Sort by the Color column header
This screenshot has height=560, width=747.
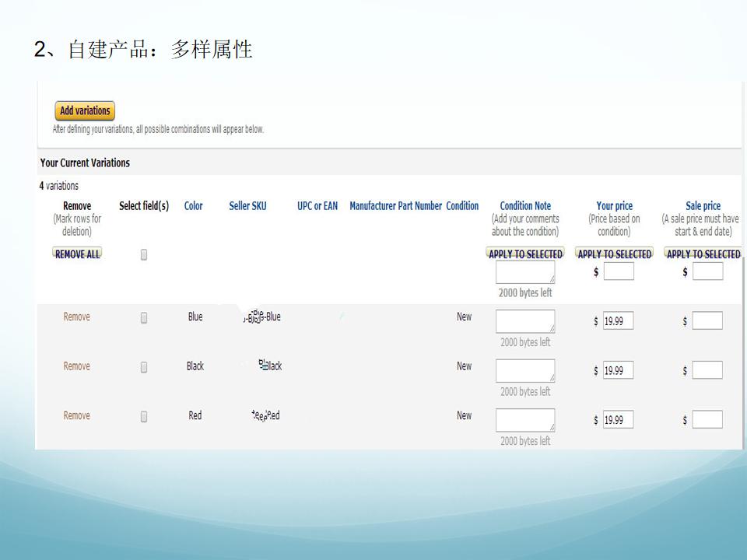(194, 205)
